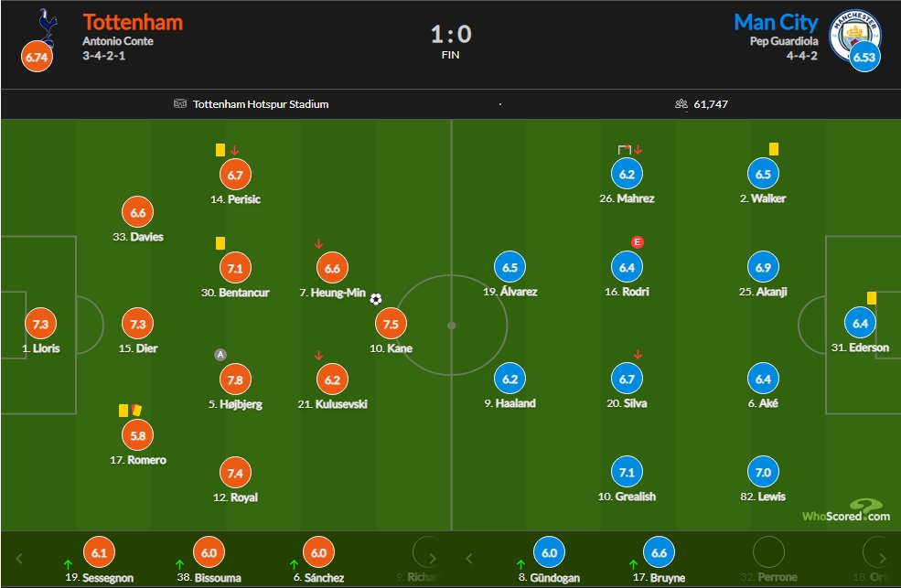Click the goal ball icon near Kane

[376, 299]
